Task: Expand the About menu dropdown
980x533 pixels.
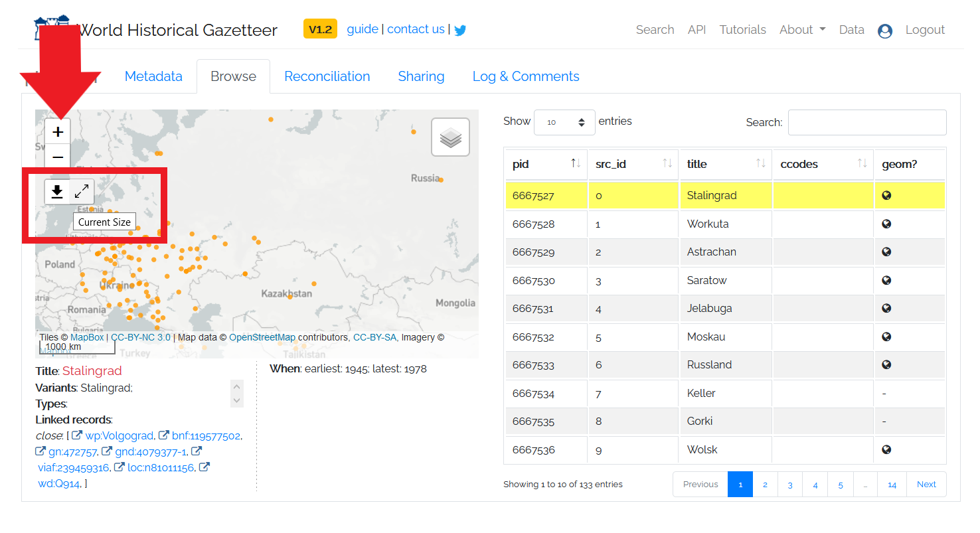Action: [802, 30]
